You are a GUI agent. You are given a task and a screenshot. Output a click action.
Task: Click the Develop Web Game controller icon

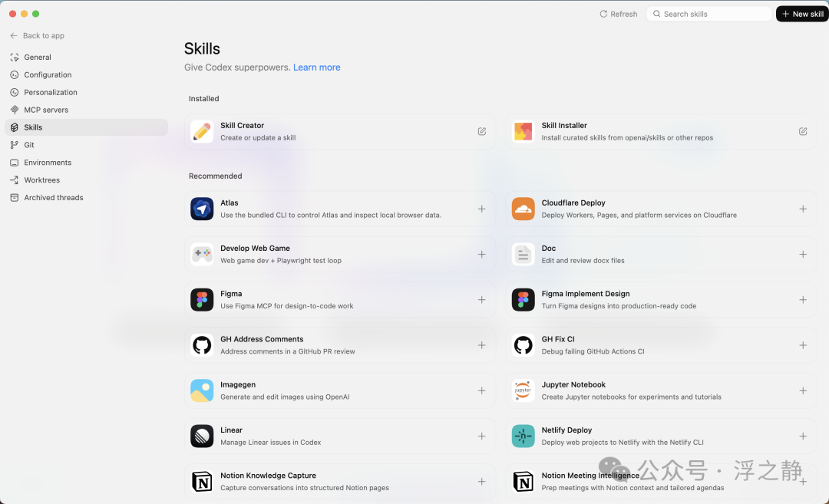[x=202, y=255]
